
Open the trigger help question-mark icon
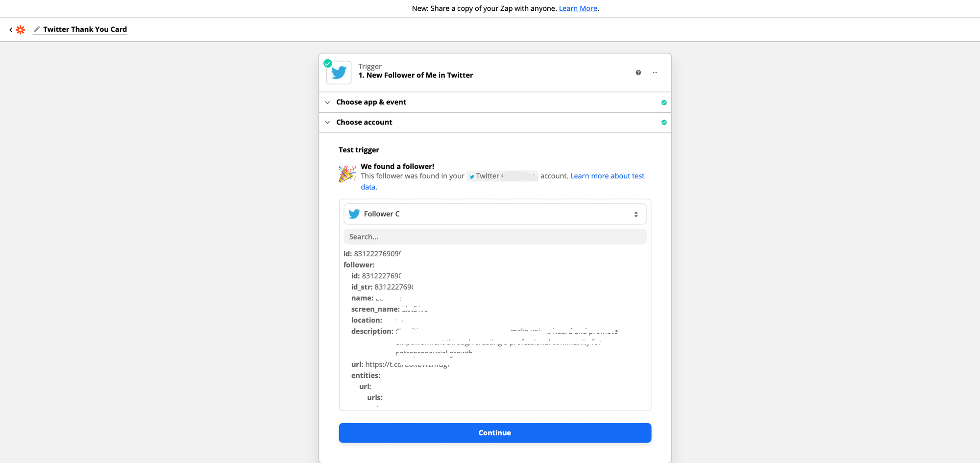click(x=638, y=73)
